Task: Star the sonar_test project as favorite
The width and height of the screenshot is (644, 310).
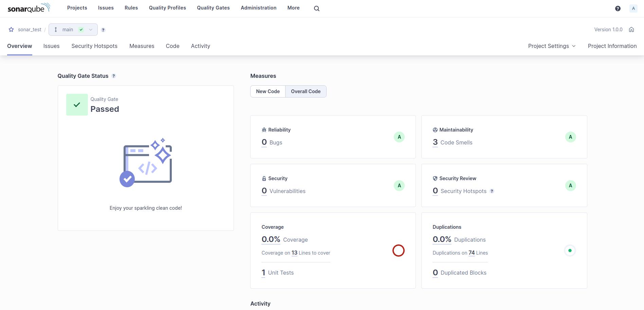Action: click(11, 30)
